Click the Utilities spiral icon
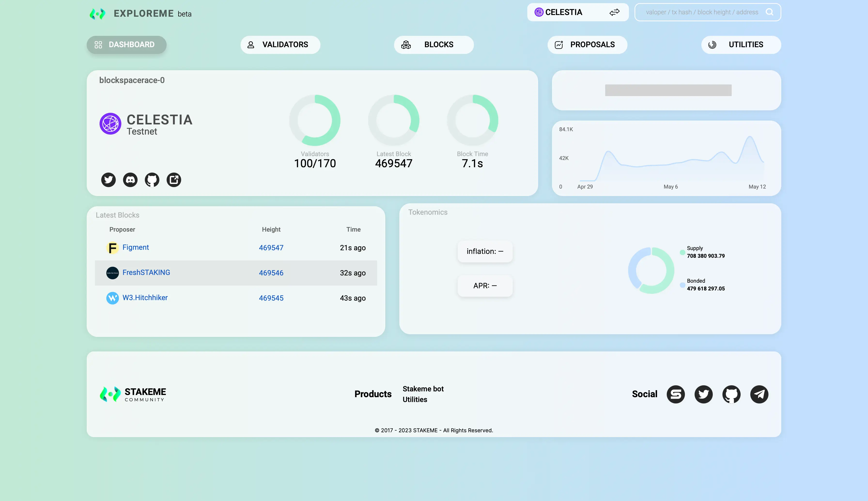The width and height of the screenshot is (868, 501). pyautogui.click(x=712, y=45)
